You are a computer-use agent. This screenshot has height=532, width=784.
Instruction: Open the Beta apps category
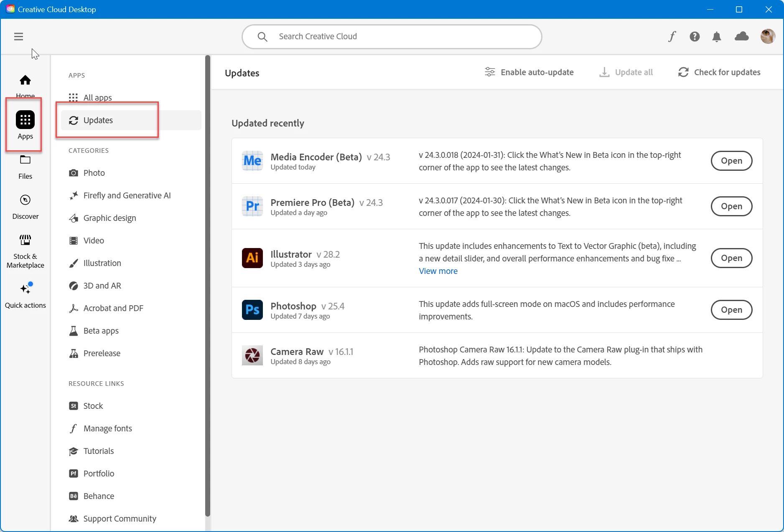[131, 331]
